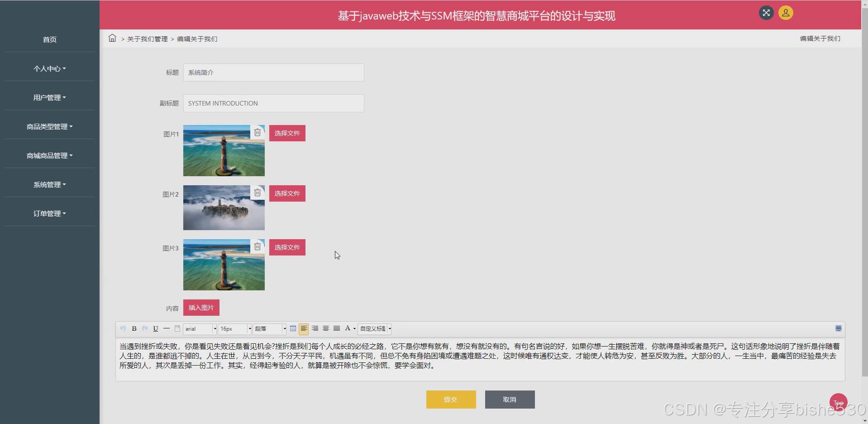Click the 图片3 lighthouse thumbnail
Screen dimensions: 868x424
click(x=224, y=265)
